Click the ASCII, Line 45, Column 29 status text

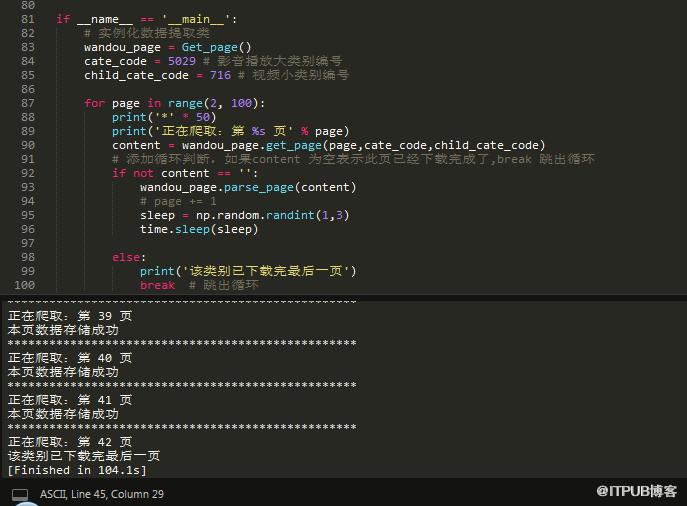pyautogui.click(x=102, y=494)
